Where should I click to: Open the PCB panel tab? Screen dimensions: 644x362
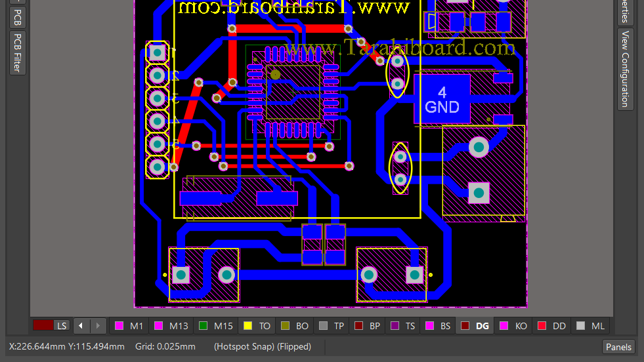(x=17, y=16)
